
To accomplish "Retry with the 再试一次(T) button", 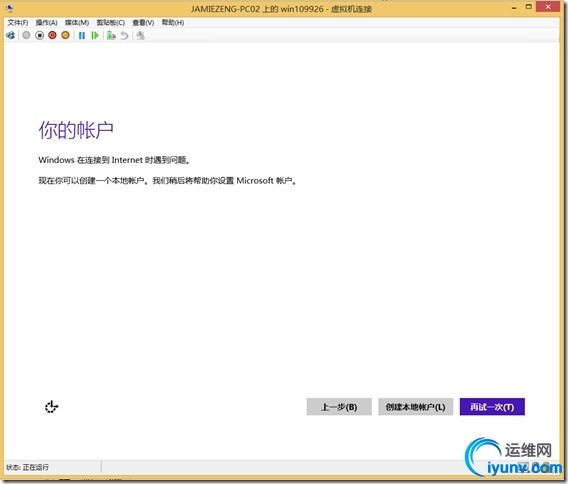I will (492, 407).
